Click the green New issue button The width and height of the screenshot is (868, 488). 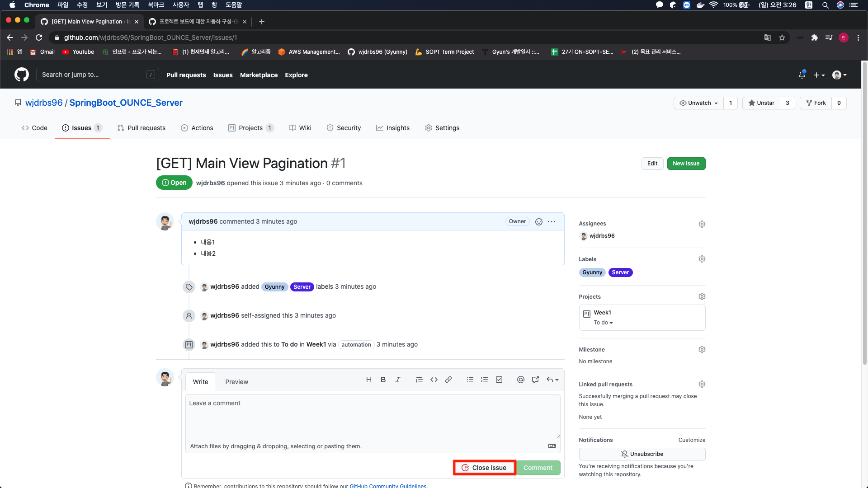pyautogui.click(x=686, y=164)
